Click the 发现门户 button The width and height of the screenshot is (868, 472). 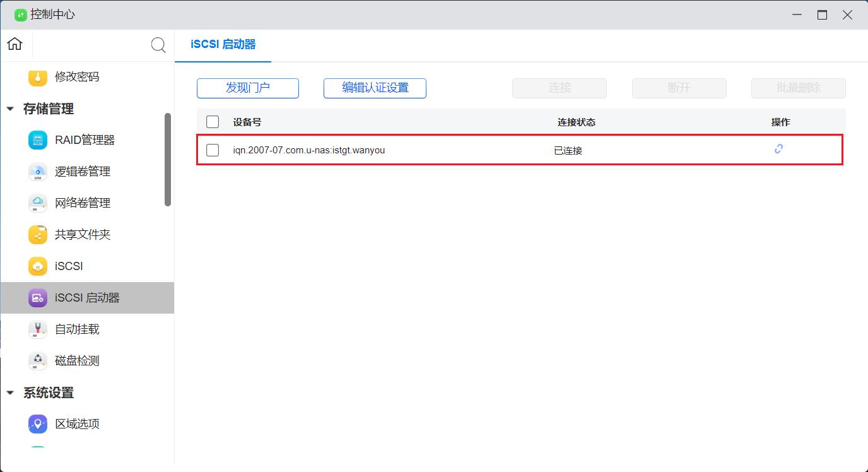point(247,88)
